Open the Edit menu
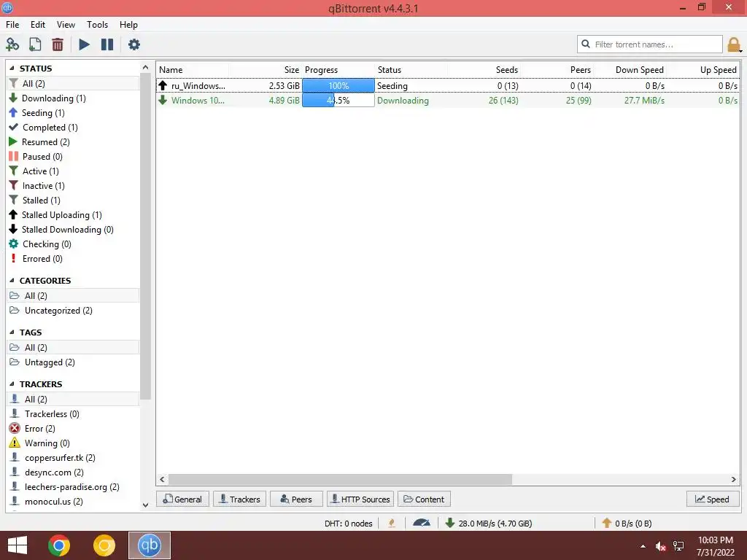Viewport: 747px width, 560px height. (x=38, y=24)
